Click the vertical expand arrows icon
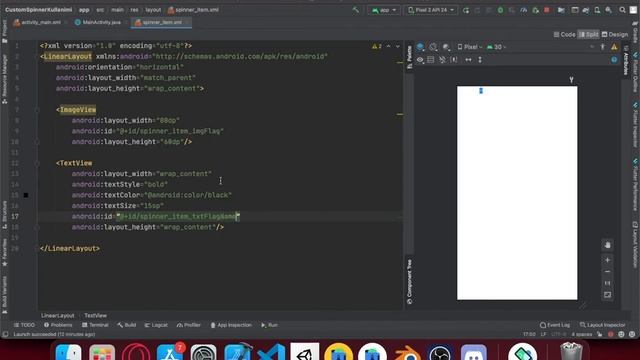 [480, 60]
